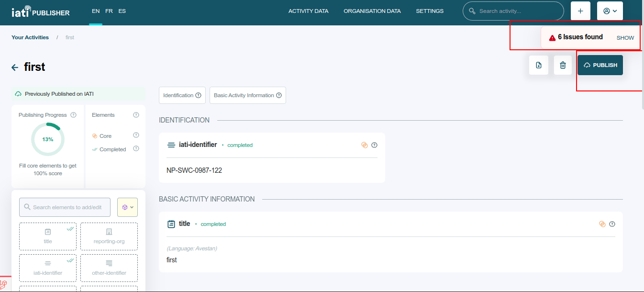644x292 pixels.
Task: Select the iati-identifier element tile
Action: [x=48, y=268]
